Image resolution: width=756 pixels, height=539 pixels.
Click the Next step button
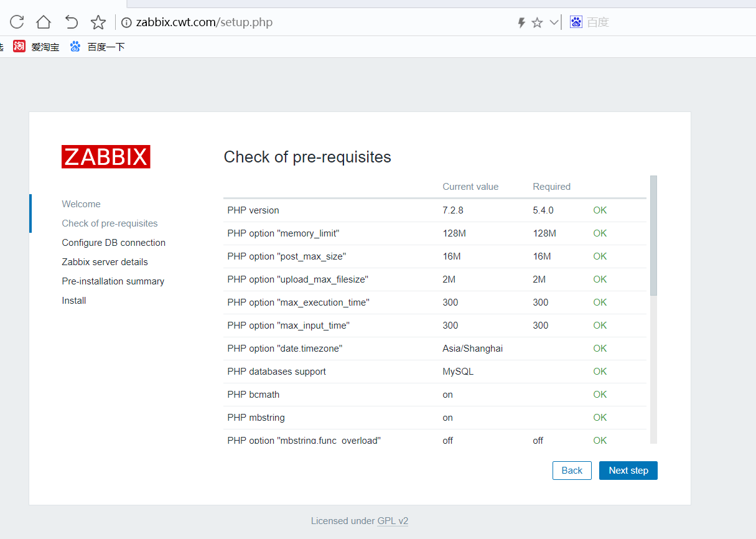pos(628,471)
